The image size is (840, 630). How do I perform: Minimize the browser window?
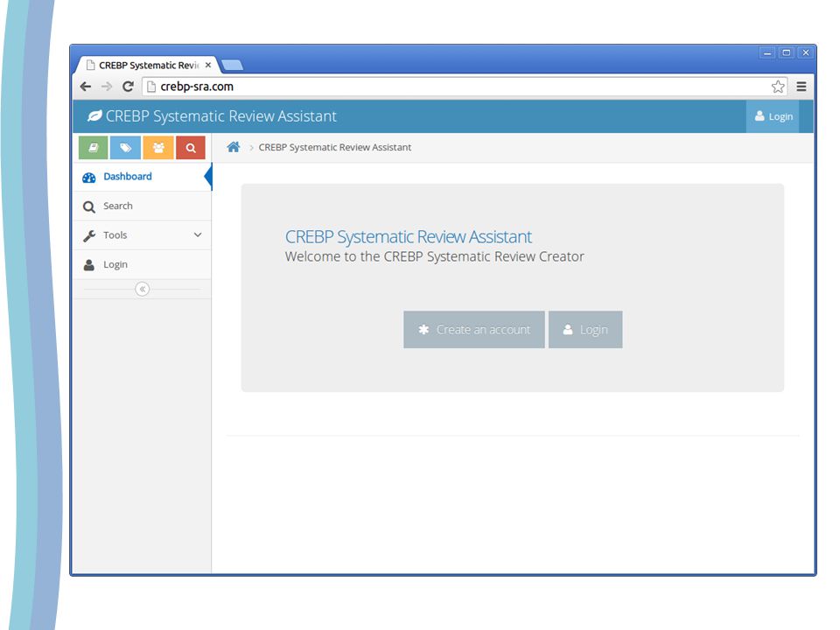tap(767, 52)
